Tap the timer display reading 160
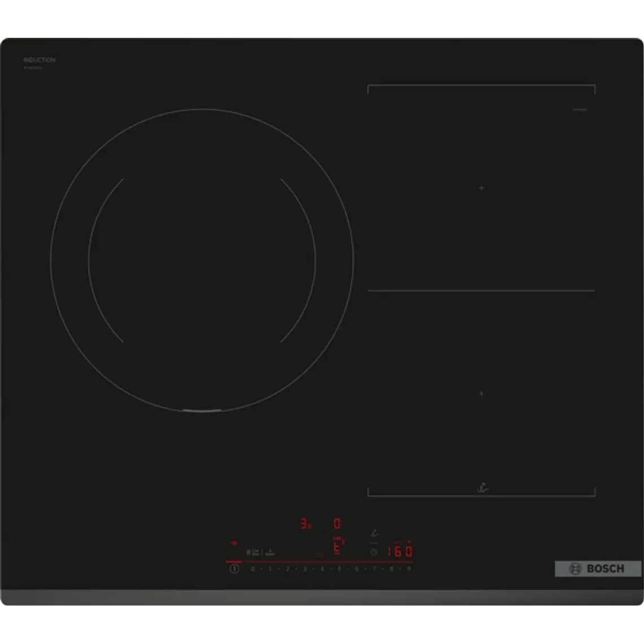644x644 pixels. click(400, 551)
